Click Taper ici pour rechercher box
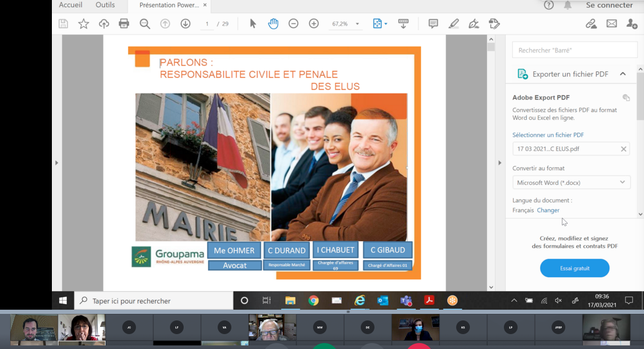This screenshot has width=644, height=349. pos(154,301)
